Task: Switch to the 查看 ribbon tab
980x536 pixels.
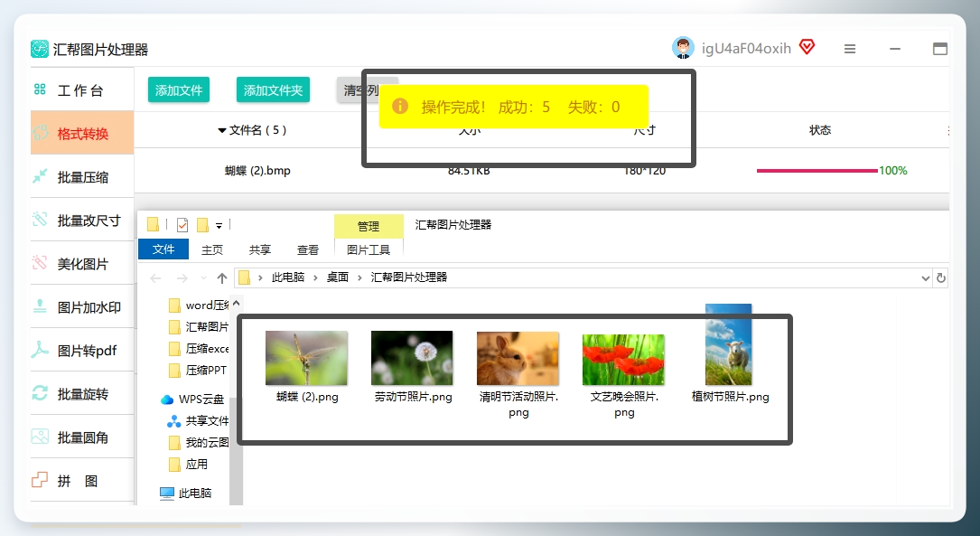Action: (307, 249)
